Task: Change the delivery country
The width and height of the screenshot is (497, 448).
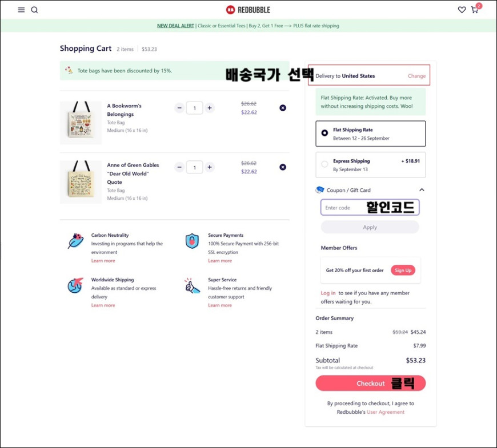Action: (416, 76)
